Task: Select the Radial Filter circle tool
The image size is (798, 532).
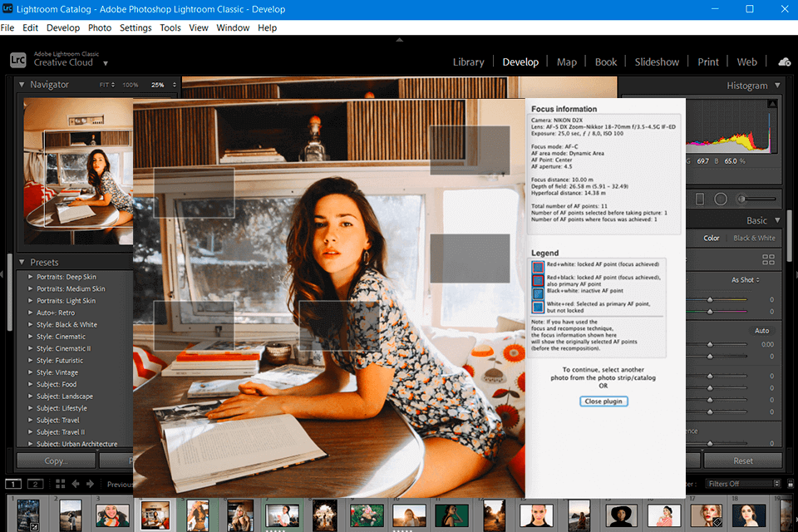Action: point(721,199)
